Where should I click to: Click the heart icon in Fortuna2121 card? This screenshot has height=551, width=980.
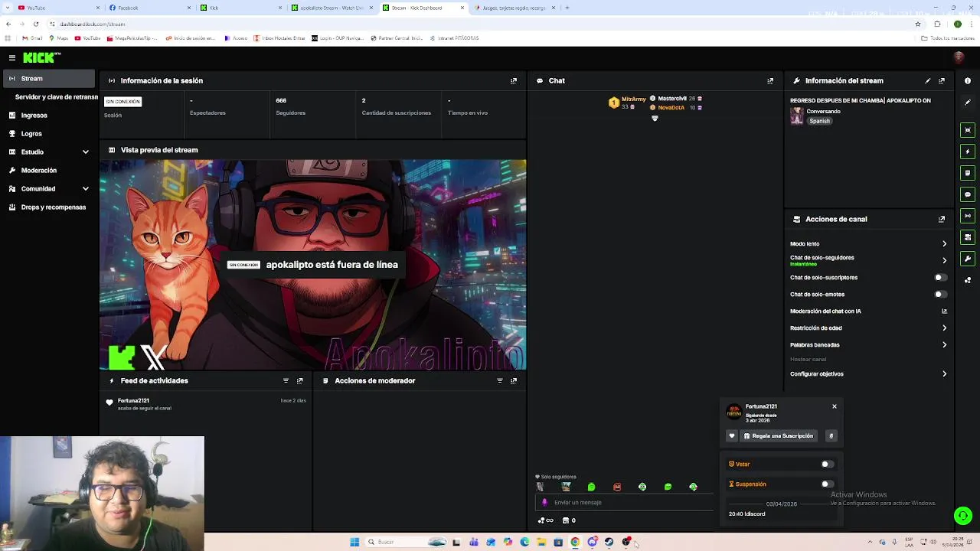coord(732,435)
